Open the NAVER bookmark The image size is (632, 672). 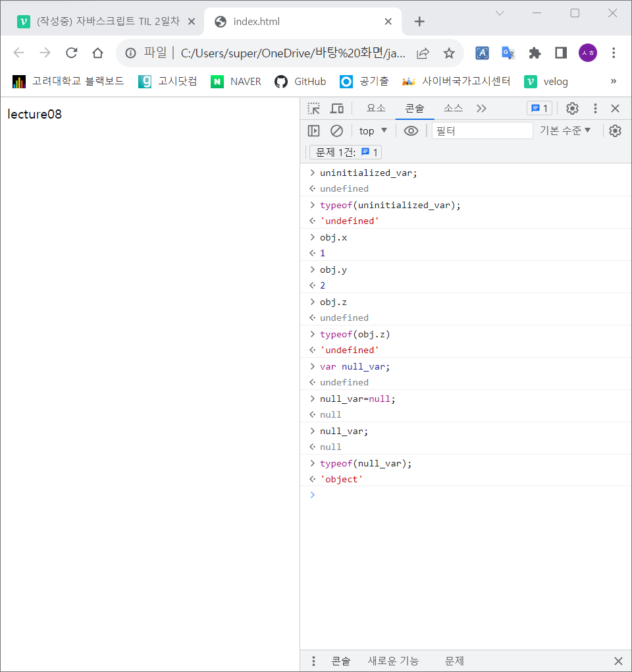pos(236,81)
